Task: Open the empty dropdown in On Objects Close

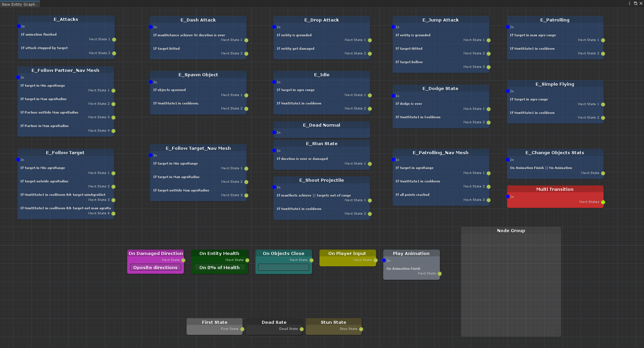Action: click(284, 267)
